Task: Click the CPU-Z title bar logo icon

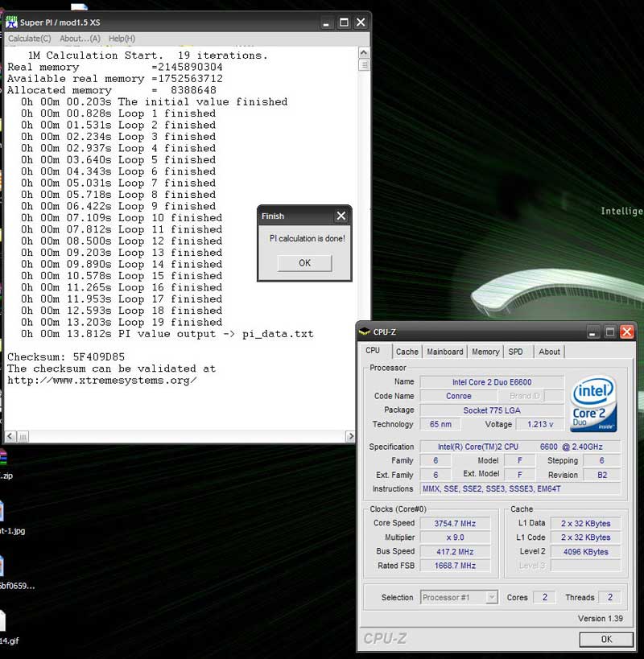Action: 365,332
